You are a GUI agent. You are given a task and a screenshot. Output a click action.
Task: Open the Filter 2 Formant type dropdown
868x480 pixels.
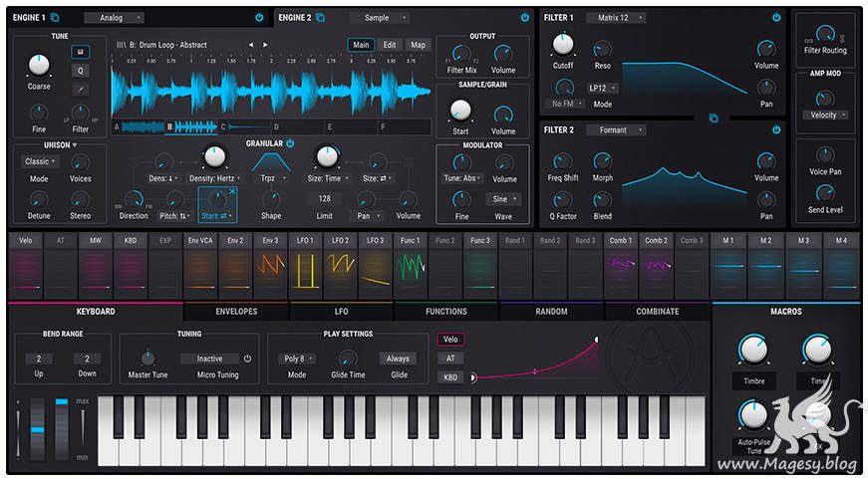tap(616, 129)
